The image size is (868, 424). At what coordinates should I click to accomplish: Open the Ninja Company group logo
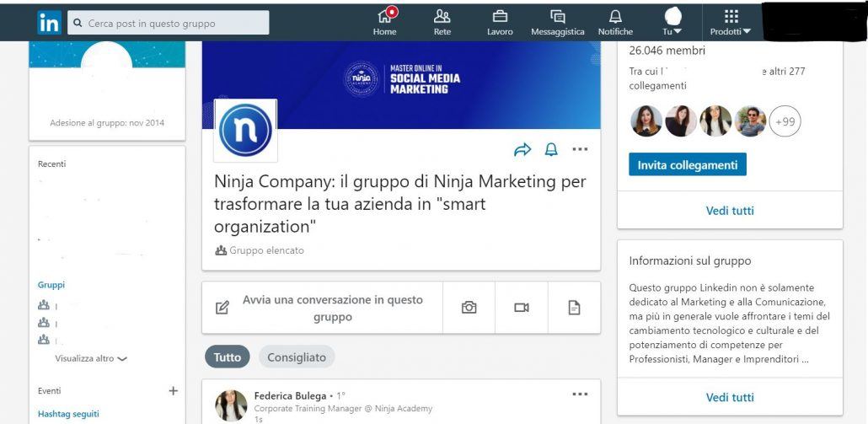coord(245,130)
